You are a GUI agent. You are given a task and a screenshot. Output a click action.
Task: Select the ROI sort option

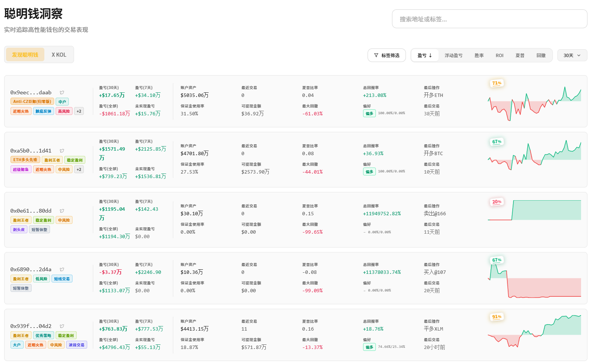(x=499, y=56)
